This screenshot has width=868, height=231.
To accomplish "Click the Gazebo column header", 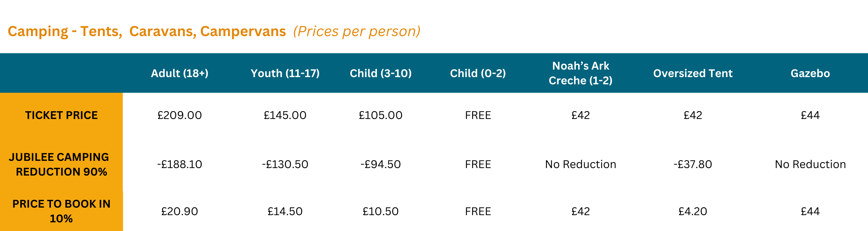I will 810,73.
